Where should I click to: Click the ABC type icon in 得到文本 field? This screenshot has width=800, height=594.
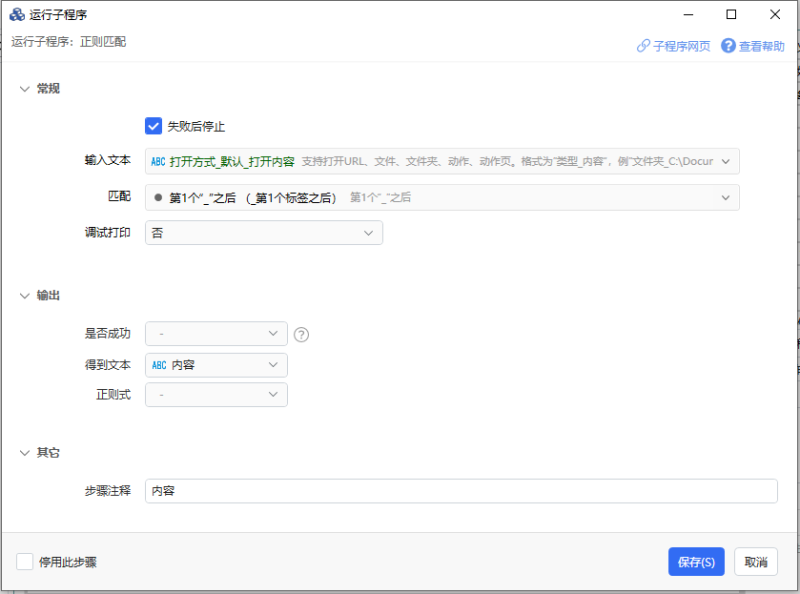[x=159, y=365]
